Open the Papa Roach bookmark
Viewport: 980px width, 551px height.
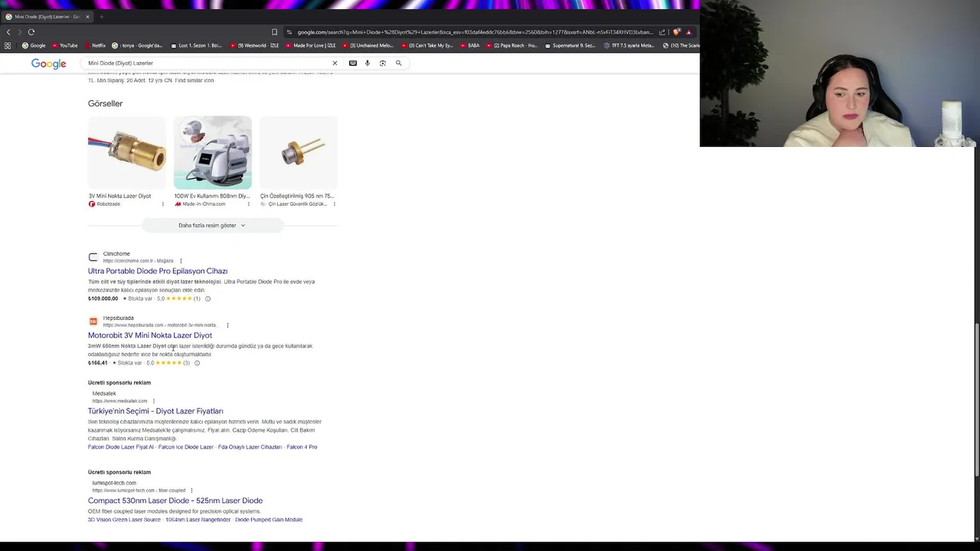click(511, 45)
